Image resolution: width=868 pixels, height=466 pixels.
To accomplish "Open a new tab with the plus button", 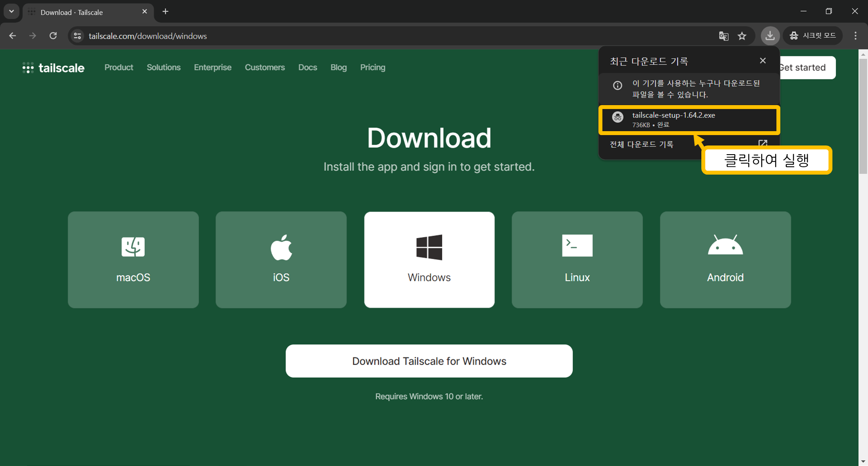I will [165, 12].
